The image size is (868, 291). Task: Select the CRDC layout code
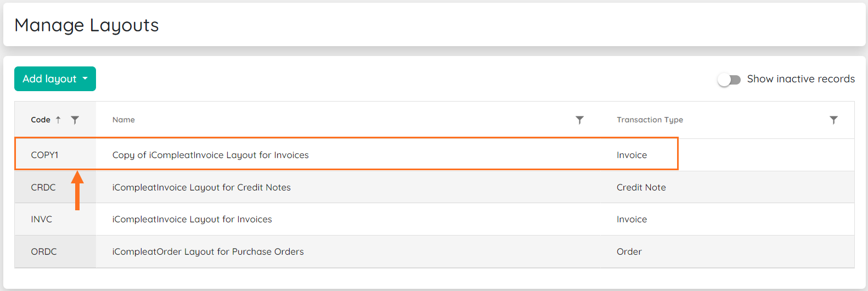(x=43, y=187)
